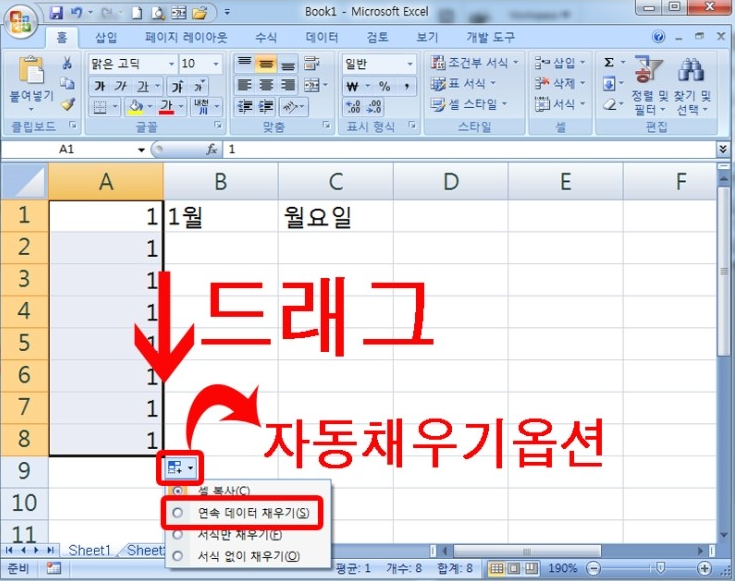Click the 표 서식 button
This screenshot has width=735, height=581.
[463, 83]
